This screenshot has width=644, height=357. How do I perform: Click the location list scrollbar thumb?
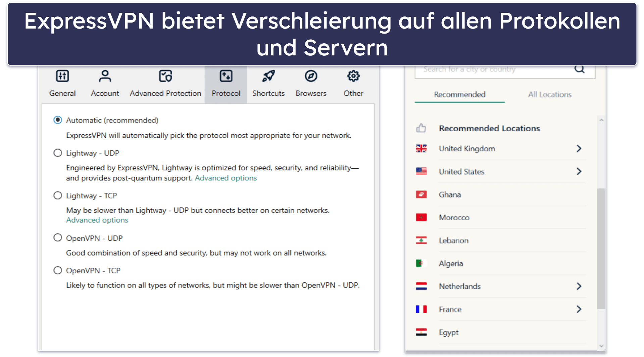click(601, 249)
